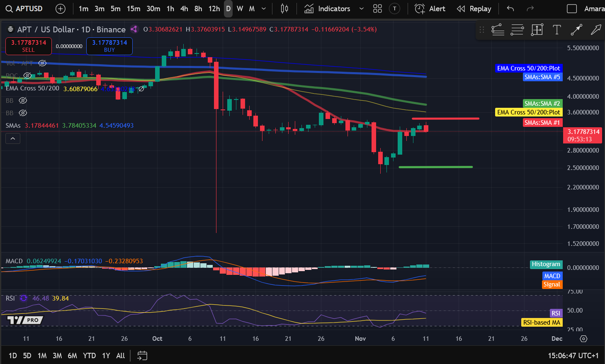Toggle visibility of the POC indicator
605x364 pixels.
click(x=27, y=76)
